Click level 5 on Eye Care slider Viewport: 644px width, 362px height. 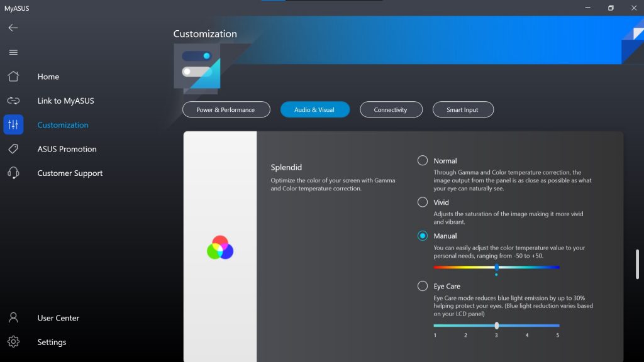(557, 336)
